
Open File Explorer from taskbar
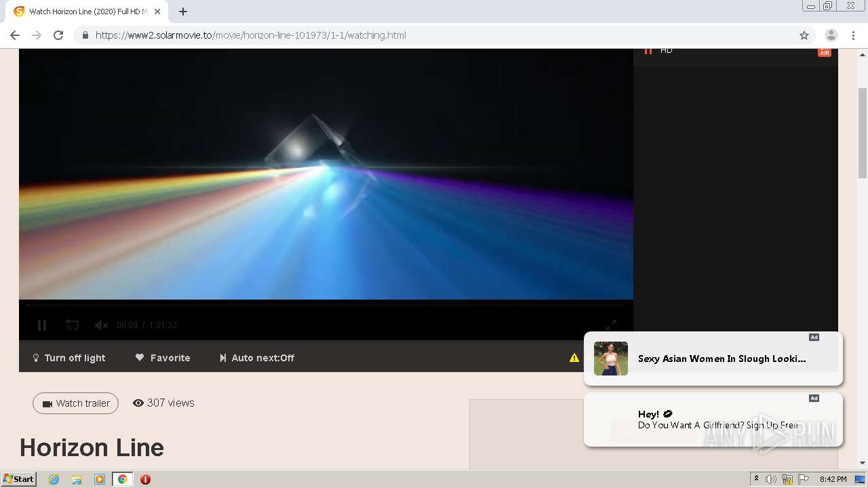77,479
